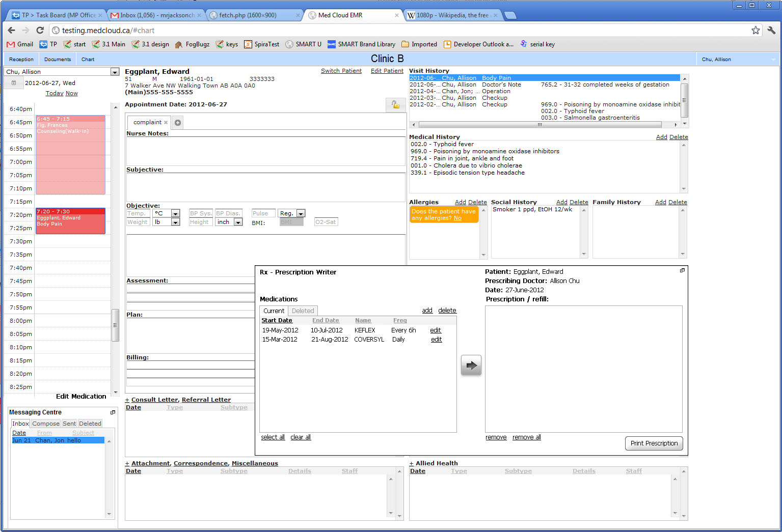Screen dimensions: 782x532
Task: Close the complaint tab using its x
Action: coord(166,122)
